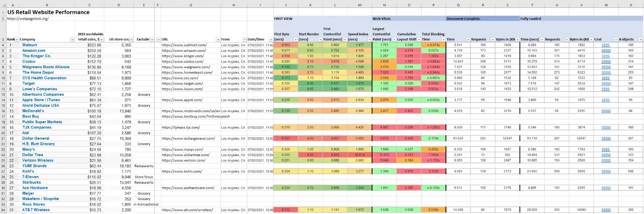Select column header G

191,5
